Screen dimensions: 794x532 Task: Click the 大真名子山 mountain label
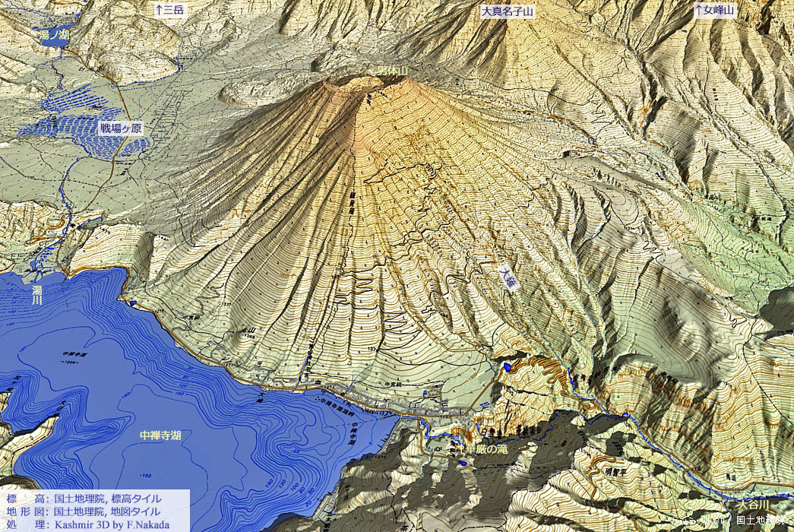[x=508, y=11]
